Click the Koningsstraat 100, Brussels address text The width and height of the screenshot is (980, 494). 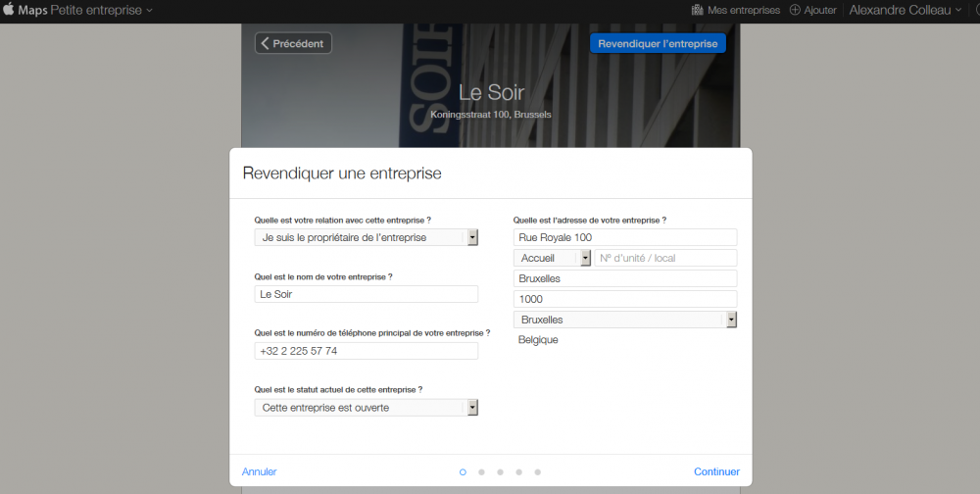coord(491,115)
